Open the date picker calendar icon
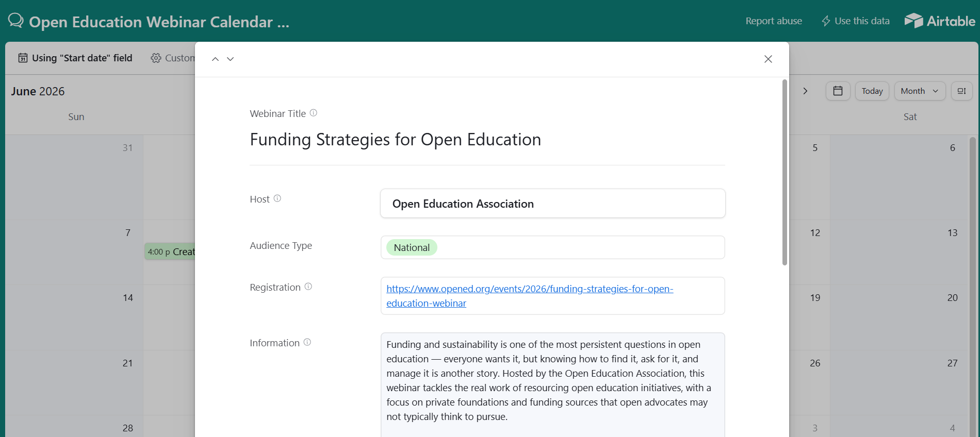Image resolution: width=980 pixels, height=437 pixels. (x=838, y=91)
